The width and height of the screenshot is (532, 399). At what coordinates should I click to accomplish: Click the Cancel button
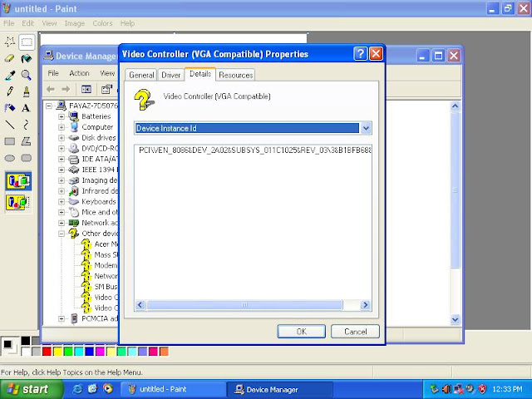click(x=355, y=332)
